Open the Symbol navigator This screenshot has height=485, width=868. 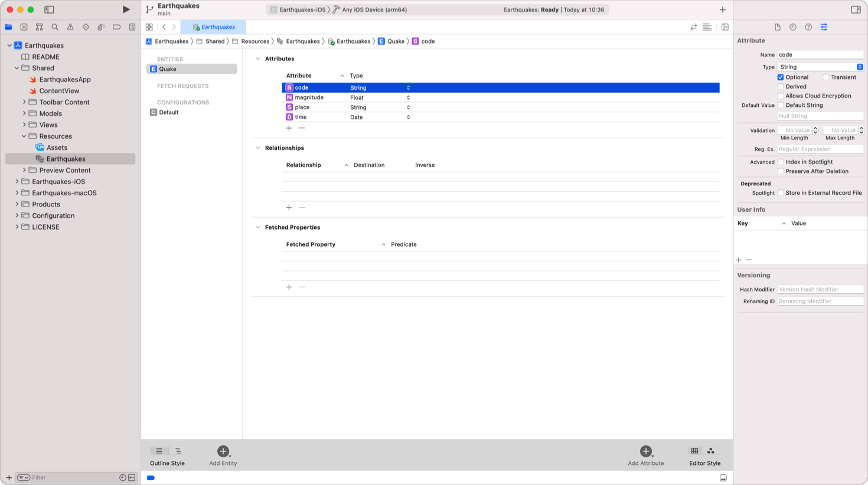click(40, 27)
